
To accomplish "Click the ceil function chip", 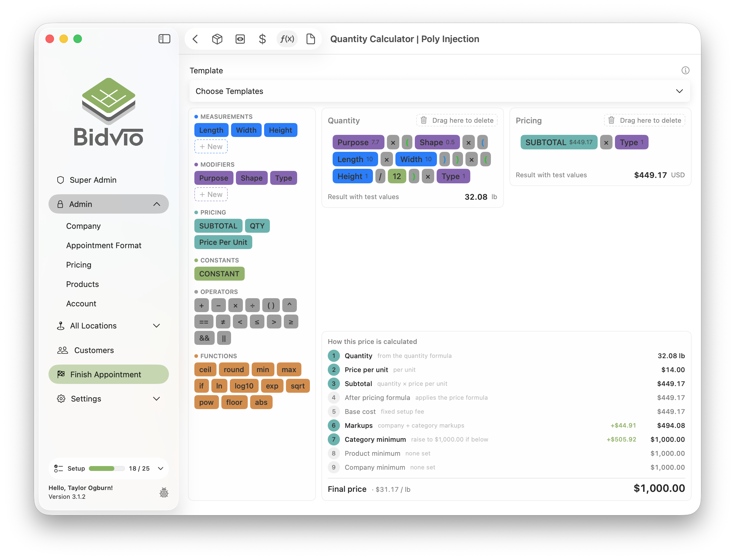I will (x=205, y=369).
